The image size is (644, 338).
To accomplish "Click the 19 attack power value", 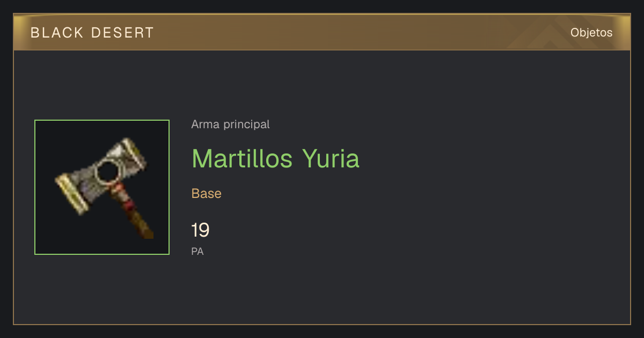I will (200, 230).
